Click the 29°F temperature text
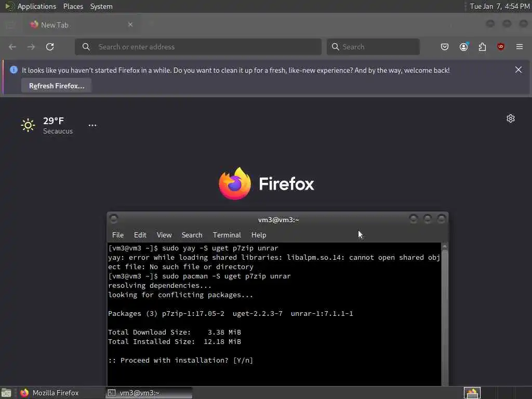532x399 pixels. pos(54,121)
